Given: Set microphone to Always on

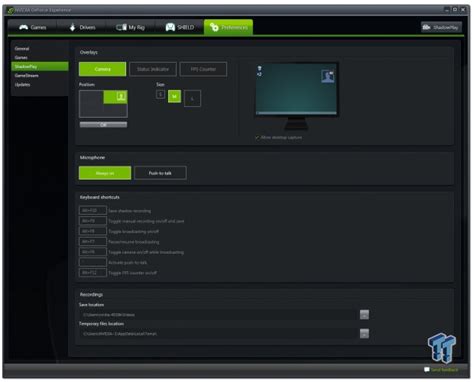Looking at the screenshot, I should (x=105, y=173).
